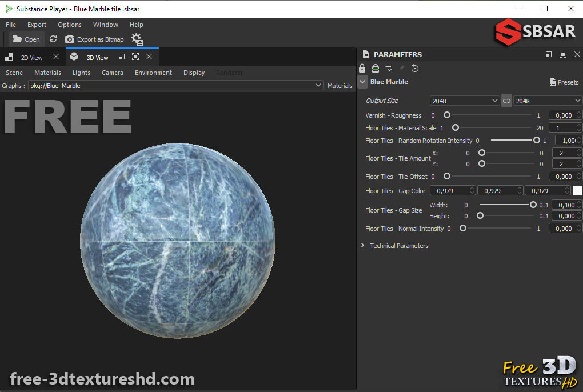Toggle the parameters swap icon with green arrows
This screenshot has width=583, height=392.
coord(376,68)
